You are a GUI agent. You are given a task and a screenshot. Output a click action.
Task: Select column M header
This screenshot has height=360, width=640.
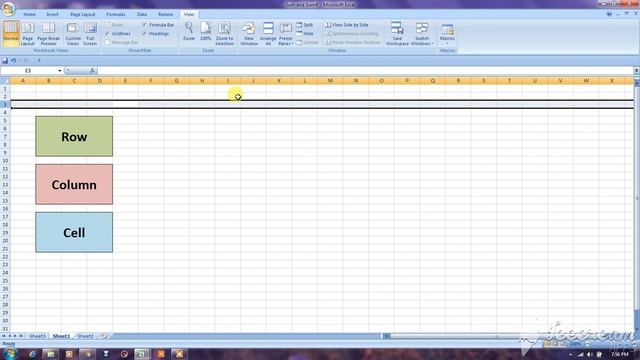point(330,81)
